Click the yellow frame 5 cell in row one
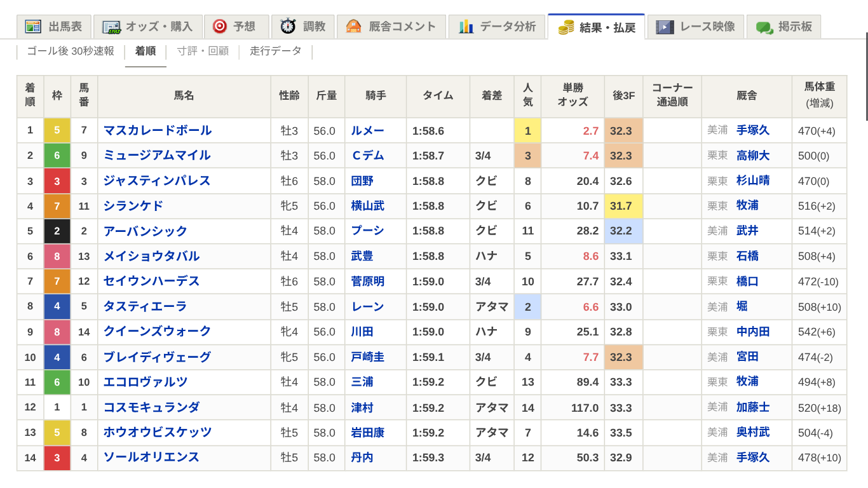868x488 pixels. 57,130
